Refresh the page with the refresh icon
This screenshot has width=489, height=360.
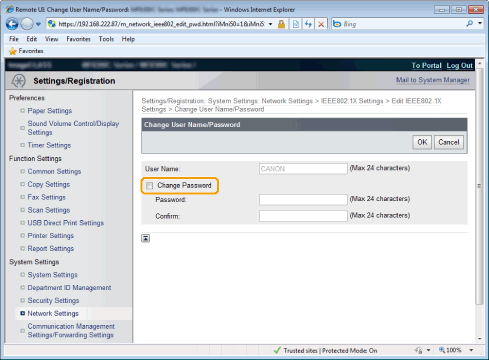(x=308, y=24)
